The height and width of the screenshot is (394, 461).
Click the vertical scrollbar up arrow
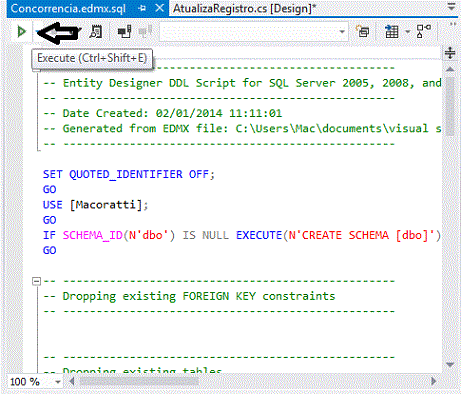pos(450,69)
